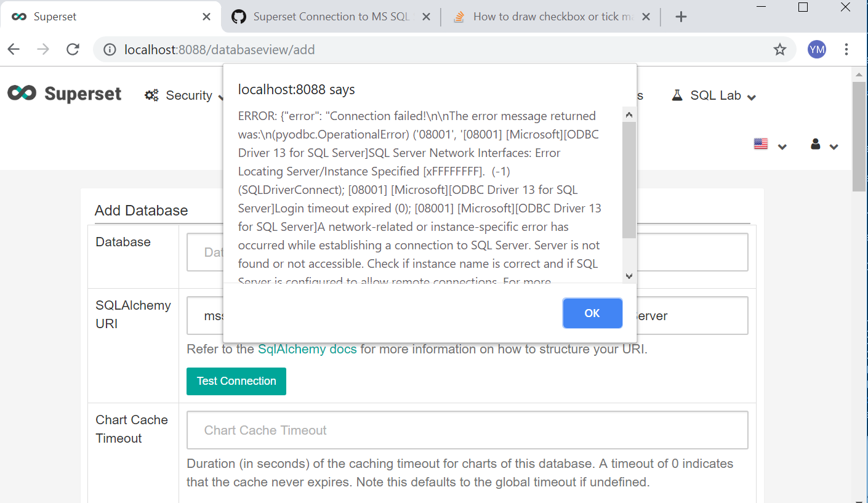Open the SqlAlchemy docs link

click(x=307, y=348)
